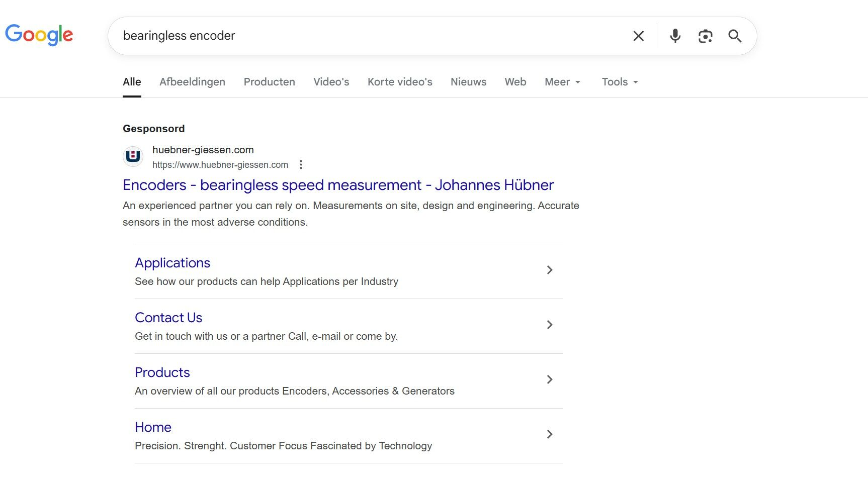This screenshot has width=868, height=484.
Task: Click the chevron beside Products sitelink
Action: [550, 380]
